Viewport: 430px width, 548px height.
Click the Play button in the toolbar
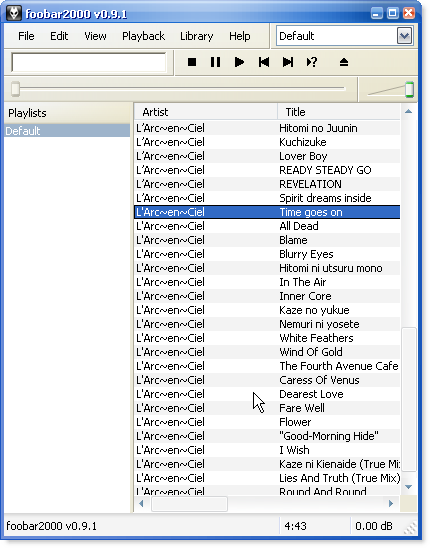[239, 62]
